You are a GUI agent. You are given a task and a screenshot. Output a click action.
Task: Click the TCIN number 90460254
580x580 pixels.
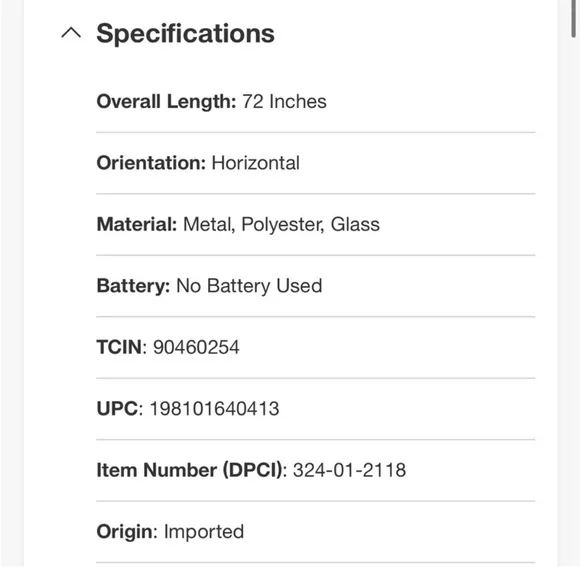point(196,347)
